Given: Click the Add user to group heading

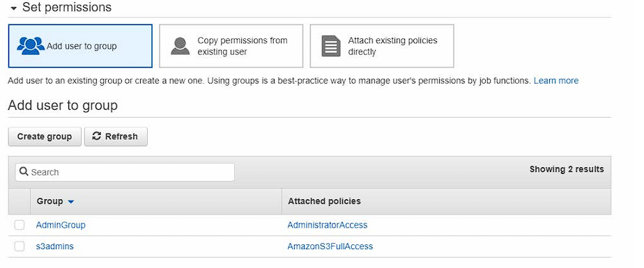Looking at the screenshot, I should [63, 106].
